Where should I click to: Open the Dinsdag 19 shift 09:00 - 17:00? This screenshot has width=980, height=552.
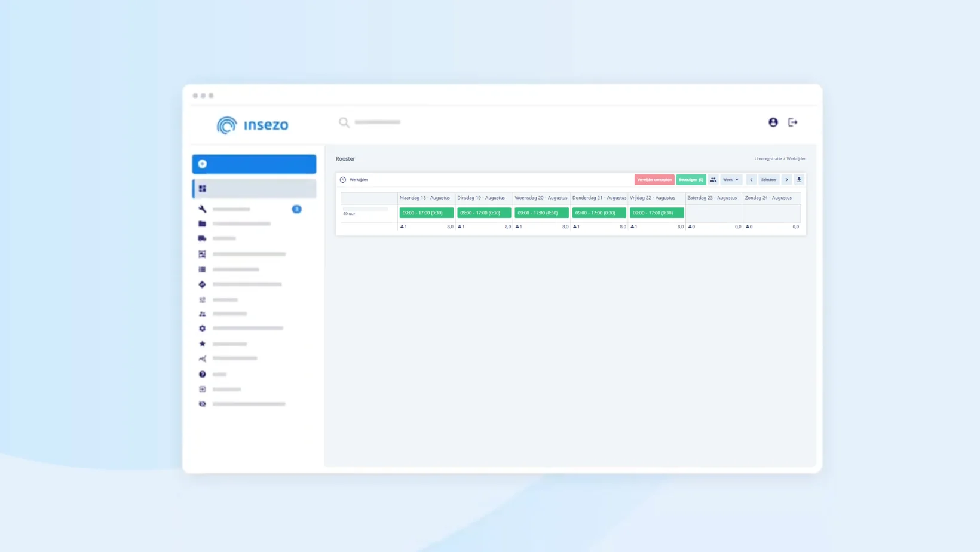click(x=484, y=213)
